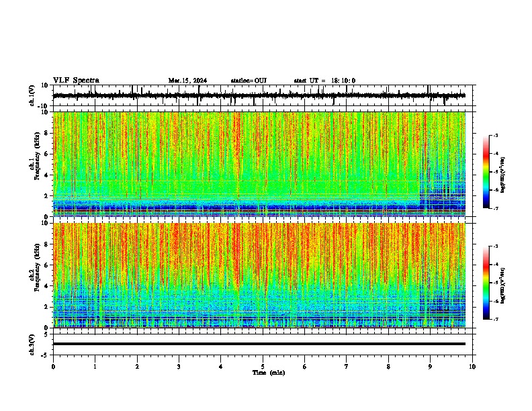This screenshot has height=411, width=532.
Task: Click the "2" time axis tick label
Action: pos(137,367)
